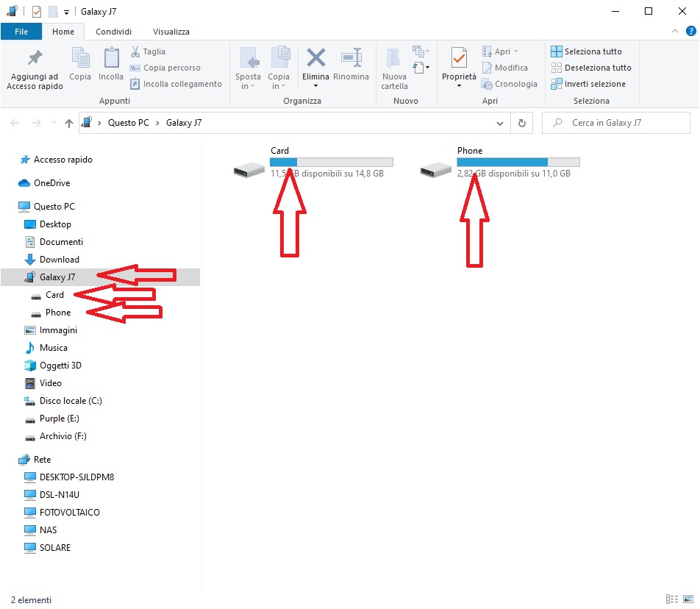700x609 pixels.
Task: Click the Back navigation arrow
Action: pos(15,123)
